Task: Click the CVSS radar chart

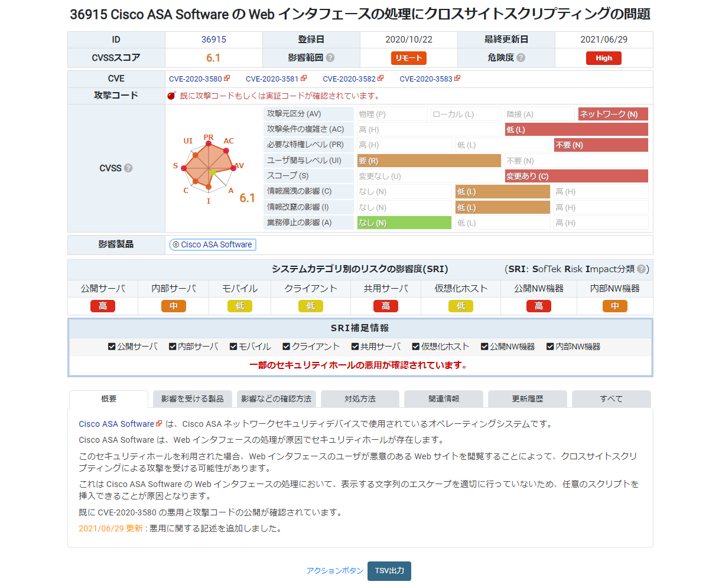Action: pyautogui.click(x=209, y=168)
